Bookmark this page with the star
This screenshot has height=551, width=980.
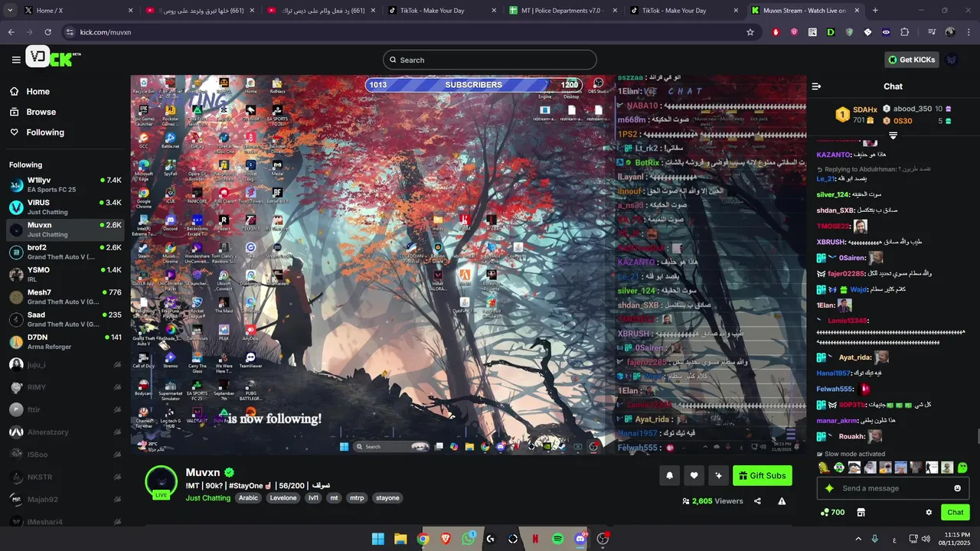pos(750,32)
